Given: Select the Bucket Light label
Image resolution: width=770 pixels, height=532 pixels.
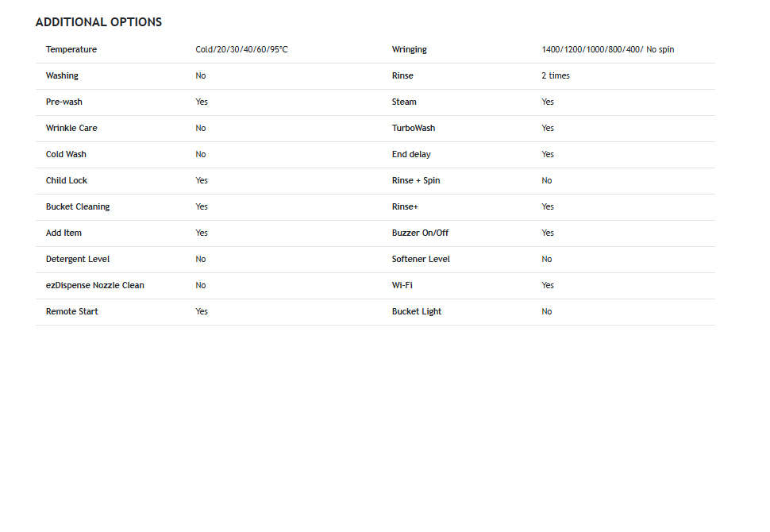Looking at the screenshot, I should click(417, 311).
